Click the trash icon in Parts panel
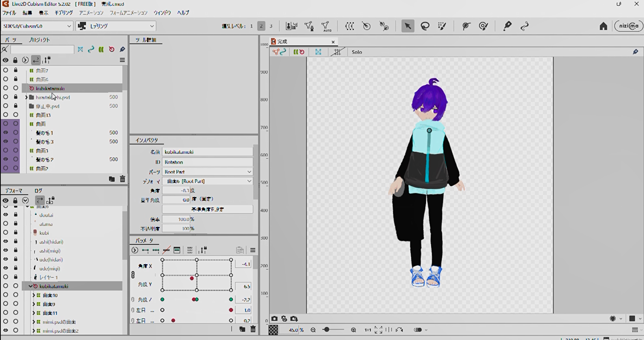The height and width of the screenshot is (340, 644). [x=122, y=179]
